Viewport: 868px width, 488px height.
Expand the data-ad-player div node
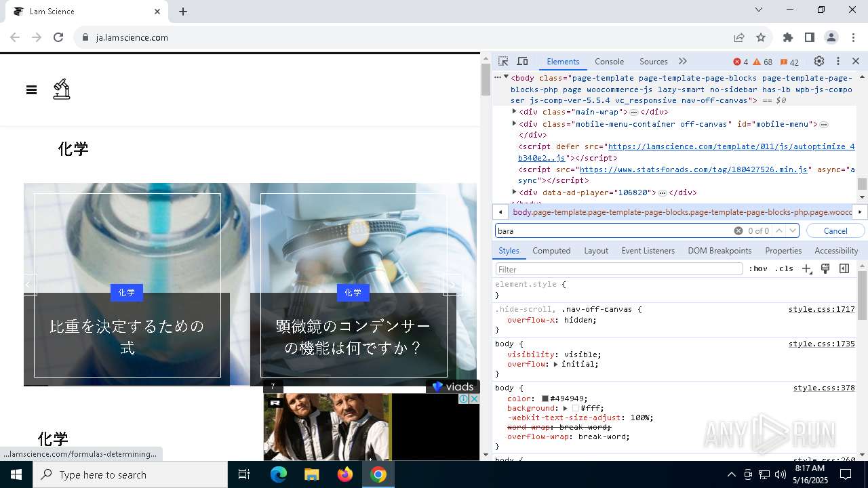tap(514, 192)
